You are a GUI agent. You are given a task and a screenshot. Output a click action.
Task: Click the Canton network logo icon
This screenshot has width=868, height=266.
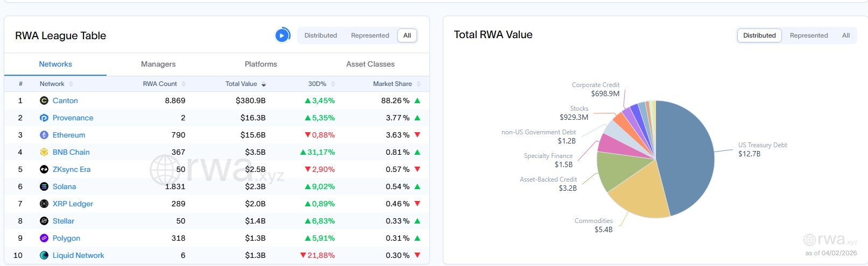44,100
